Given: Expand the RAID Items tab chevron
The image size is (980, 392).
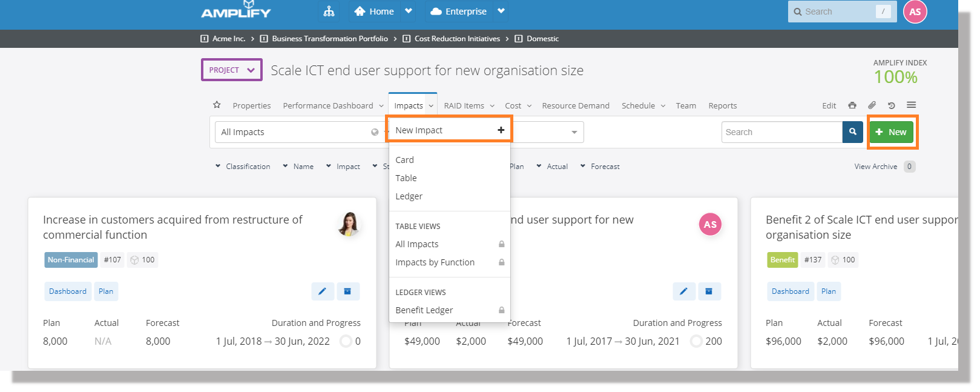Looking at the screenshot, I should tap(492, 106).
